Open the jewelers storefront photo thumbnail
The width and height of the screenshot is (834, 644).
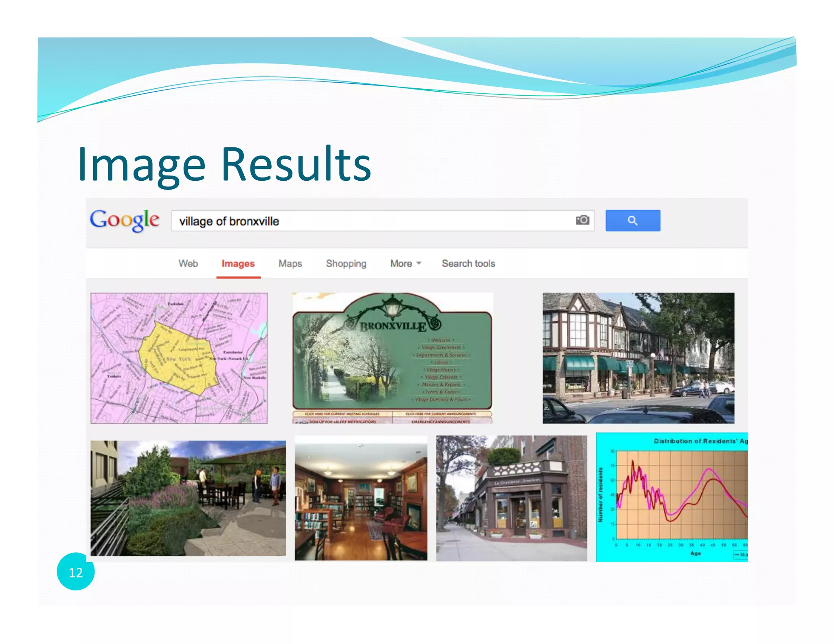point(511,498)
